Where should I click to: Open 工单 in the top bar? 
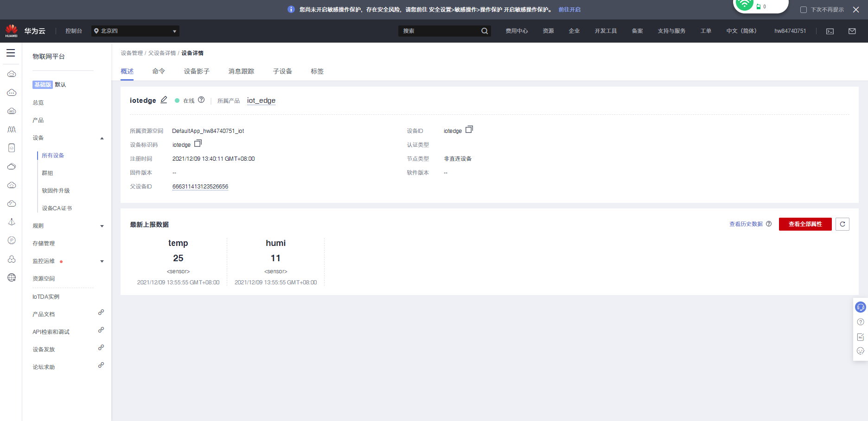coord(706,31)
